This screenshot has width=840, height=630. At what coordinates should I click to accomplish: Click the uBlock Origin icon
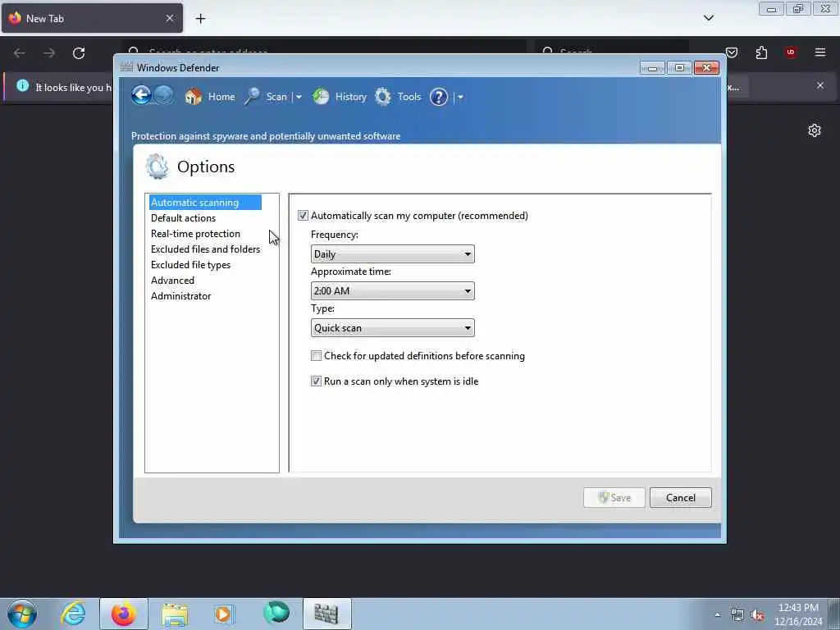coord(791,52)
